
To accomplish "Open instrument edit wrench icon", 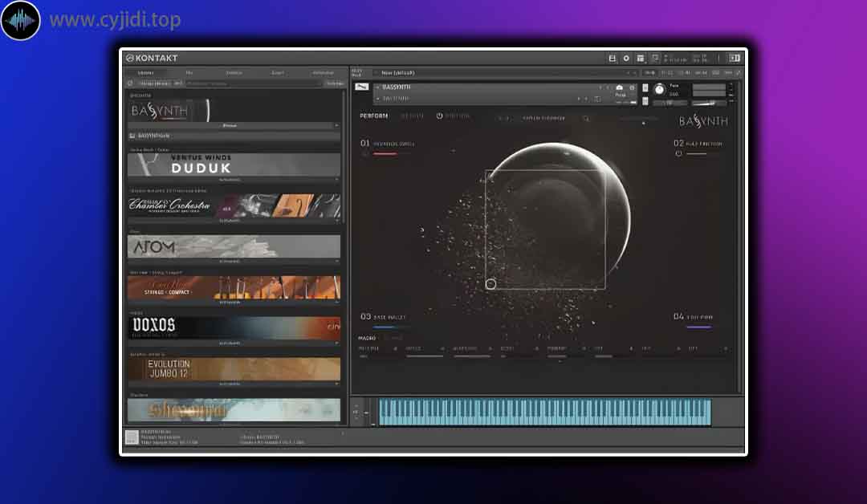I will pos(361,87).
